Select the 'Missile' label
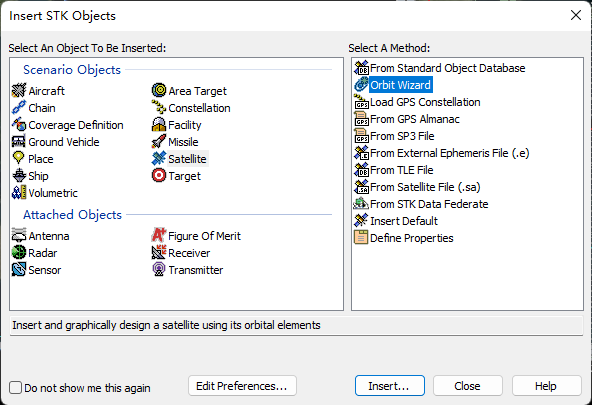Viewport: 592px width, 405px height. click(x=183, y=142)
